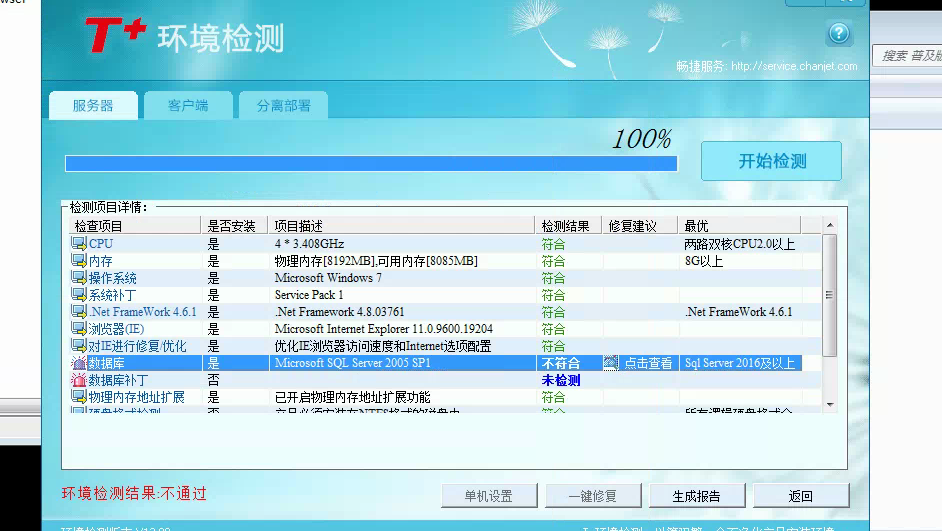The image size is (942, 531).
Task: Click the 数据库补丁 row alarm icon
Action: point(79,380)
